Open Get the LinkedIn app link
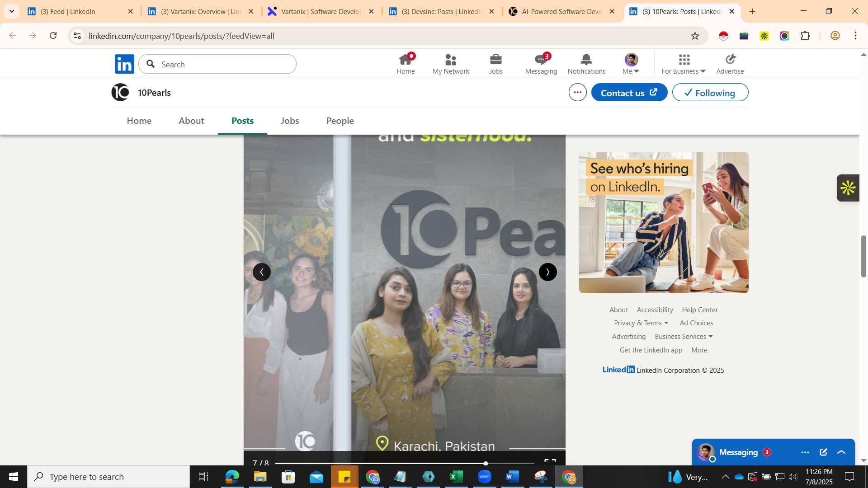This screenshot has height=488, width=868. pyautogui.click(x=651, y=350)
